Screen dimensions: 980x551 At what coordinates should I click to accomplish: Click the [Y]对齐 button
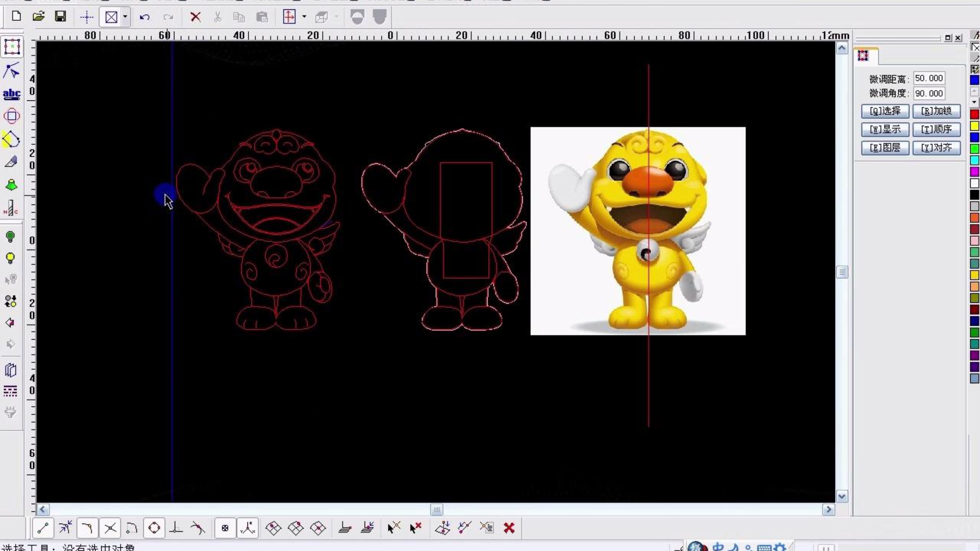click(x=936, y=148)
